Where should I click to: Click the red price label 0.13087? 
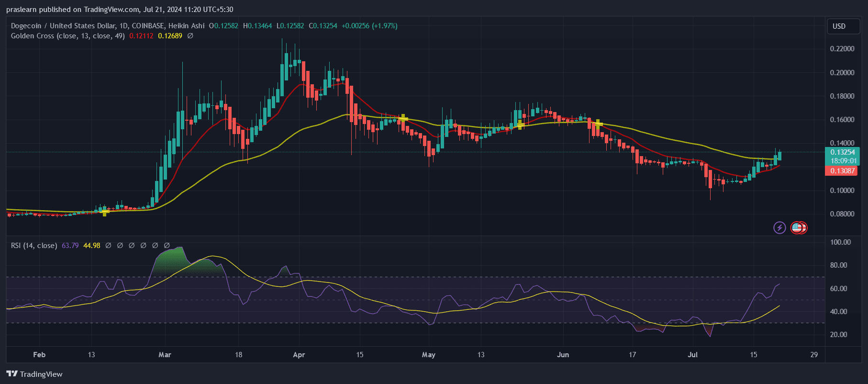[842, 171]
